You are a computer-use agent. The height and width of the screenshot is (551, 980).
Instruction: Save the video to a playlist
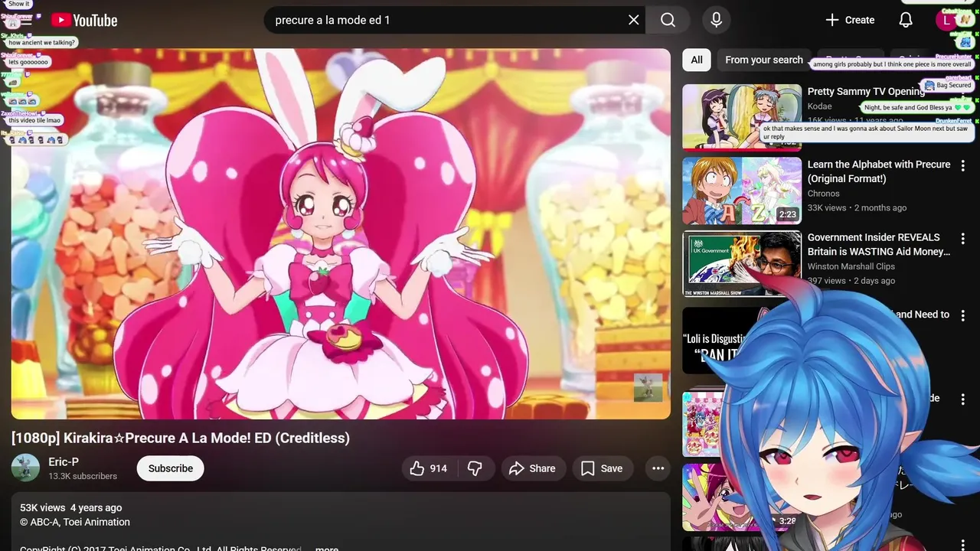click(602, 468)
